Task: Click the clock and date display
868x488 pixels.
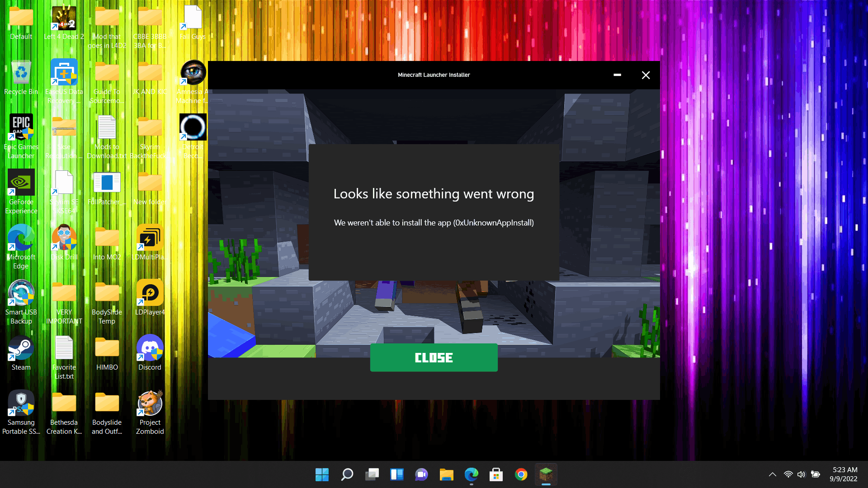Action: (x=844, y=474)
